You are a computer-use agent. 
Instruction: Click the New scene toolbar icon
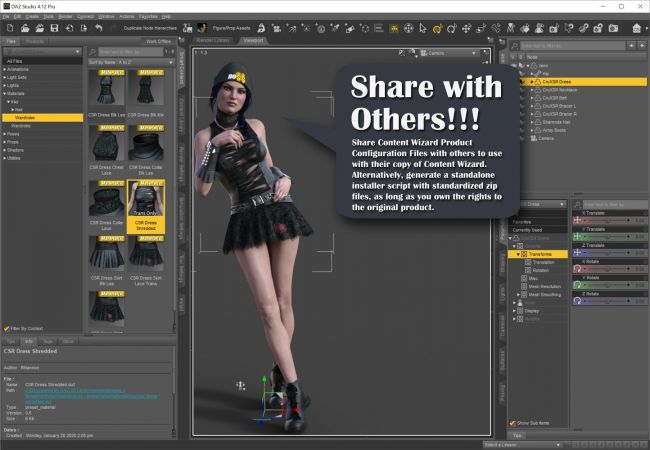coord(11,27)
